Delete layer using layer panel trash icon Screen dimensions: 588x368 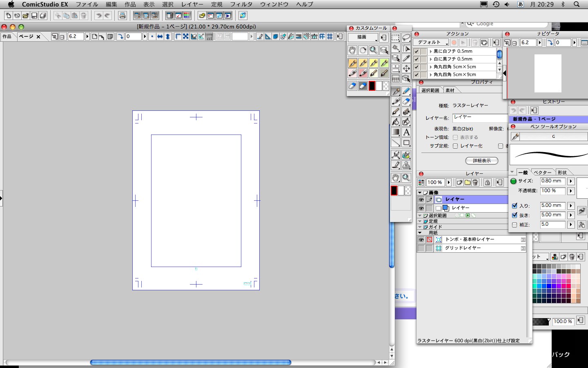pos(475,183)
